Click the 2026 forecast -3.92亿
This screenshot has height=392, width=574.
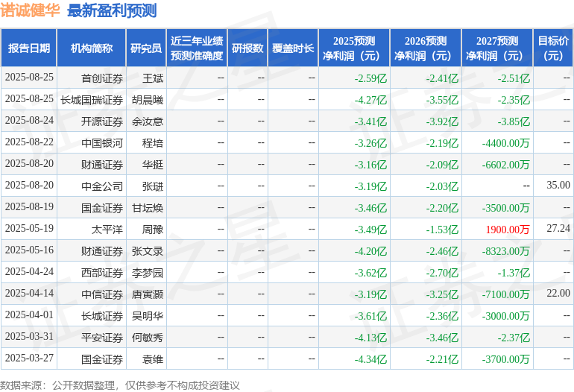click(x=442, y=121)
